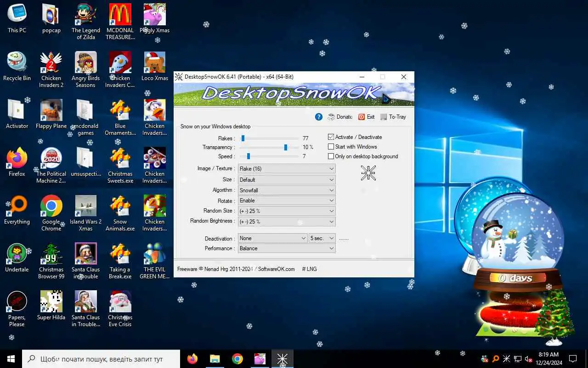Screen dimensions: 588x368
Task: Select the Everything desktop shortcut
Action: [x=17, y=210]
